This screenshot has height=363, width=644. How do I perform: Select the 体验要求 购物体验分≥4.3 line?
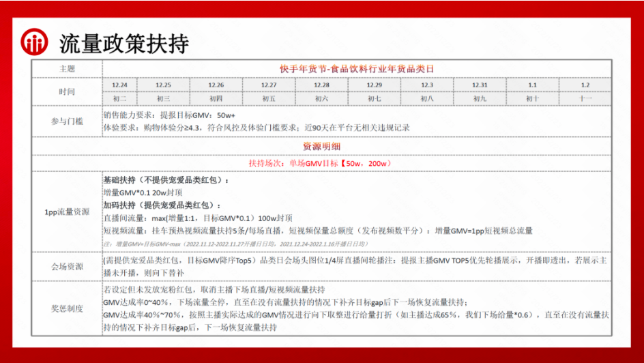coord(257,128)
